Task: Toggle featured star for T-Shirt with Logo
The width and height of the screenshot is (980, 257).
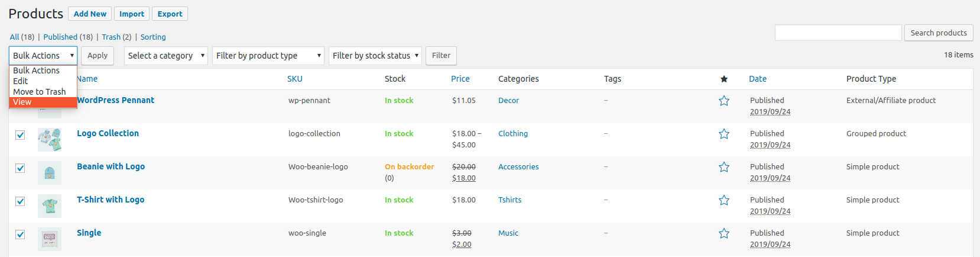Action: pyautogui.click(x=723, y=200)
